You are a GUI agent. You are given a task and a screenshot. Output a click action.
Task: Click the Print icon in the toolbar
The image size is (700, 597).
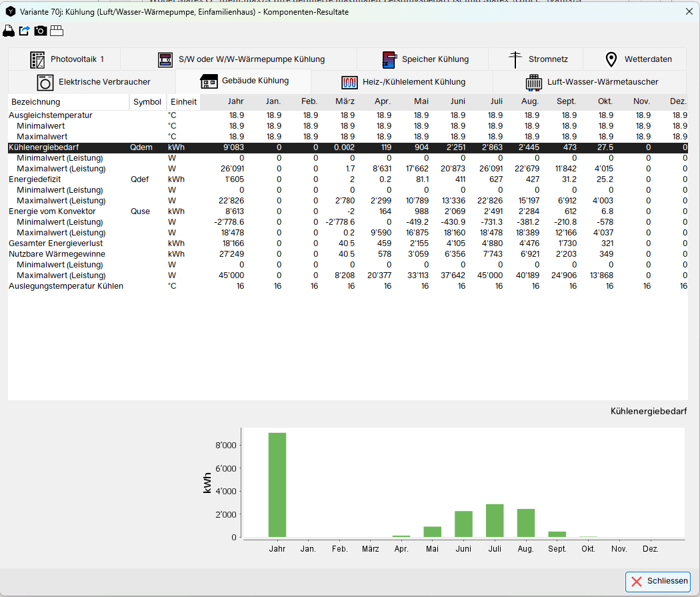[9, 30]
